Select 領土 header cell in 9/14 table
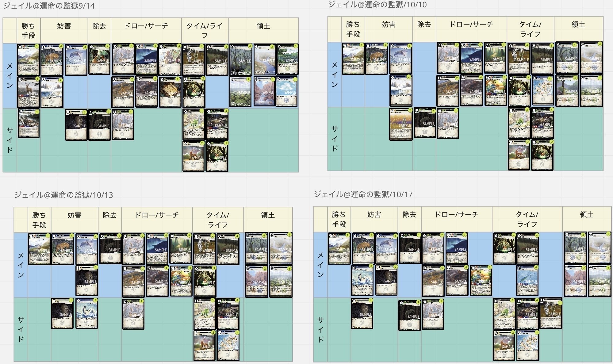 263,26
